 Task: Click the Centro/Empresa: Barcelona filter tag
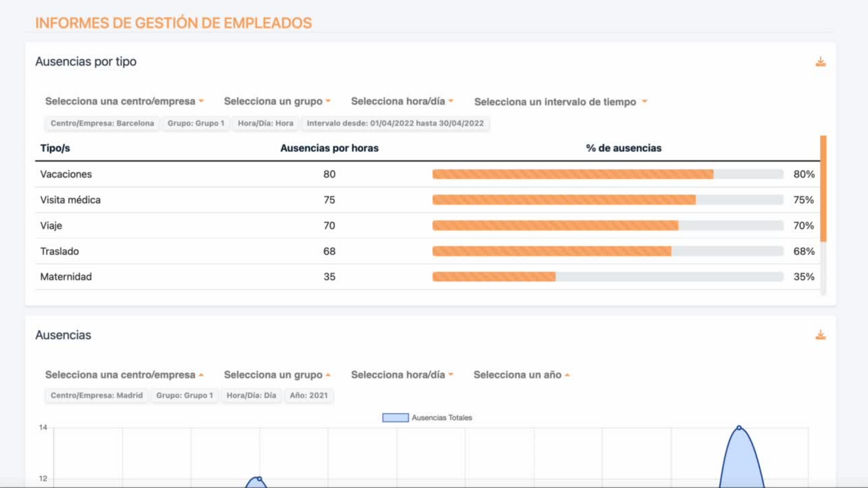point(102,123)
